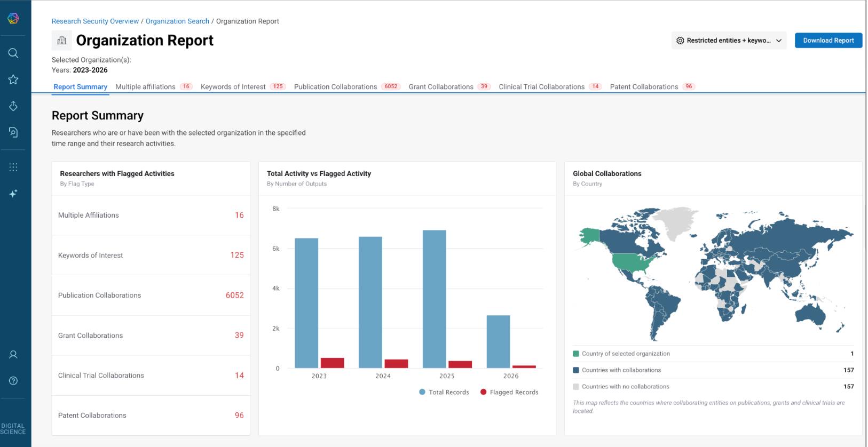Open favorites star icon in sidebar
The image size is (868, 447).
tap(13, 79)
